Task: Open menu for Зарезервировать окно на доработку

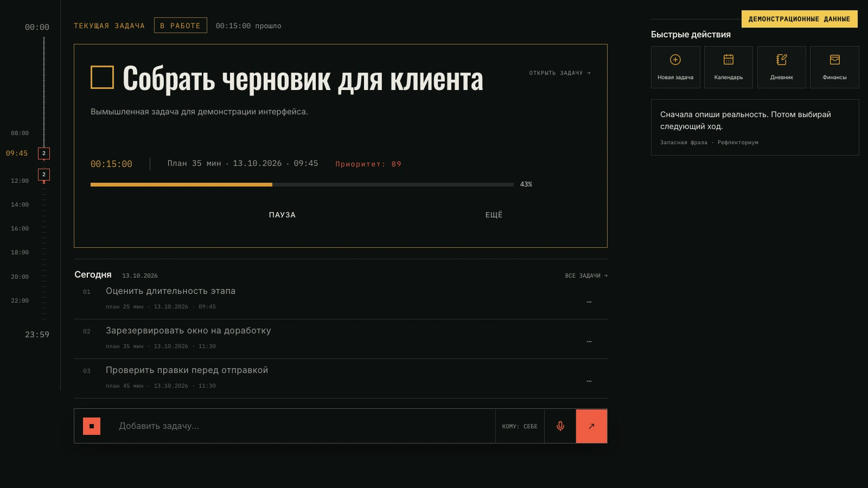Action: tap(589, 341)
